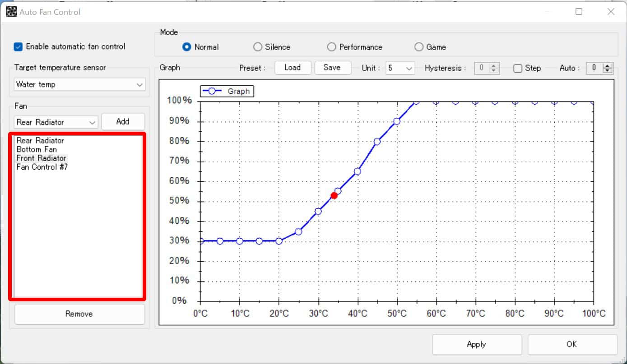Click the Load preset button
This screenshot has height=364, width=627.
click(293, 68)
